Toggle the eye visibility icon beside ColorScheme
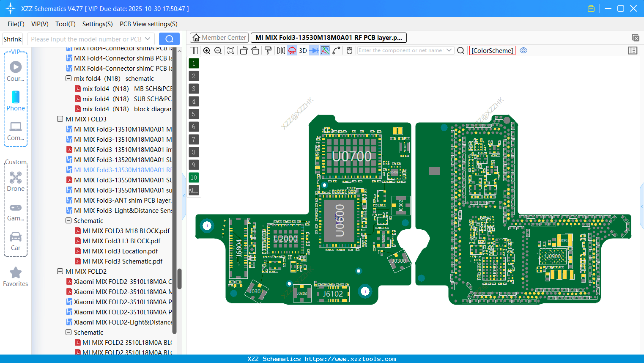The image size is (644, 363). point(523,50)
